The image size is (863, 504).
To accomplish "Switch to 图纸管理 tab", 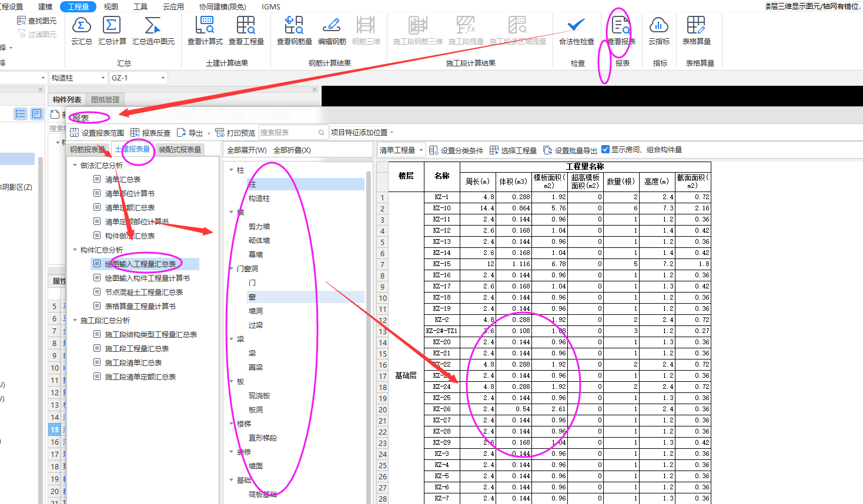I will (x=105, y=99).
